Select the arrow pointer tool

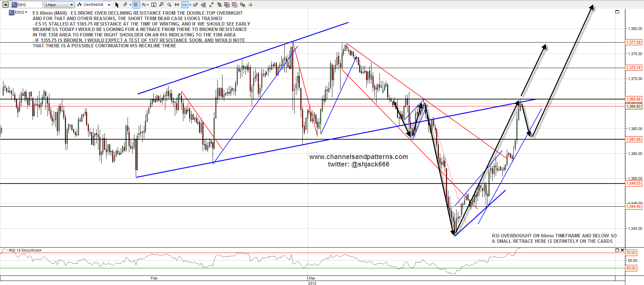(x=117, y=5)
